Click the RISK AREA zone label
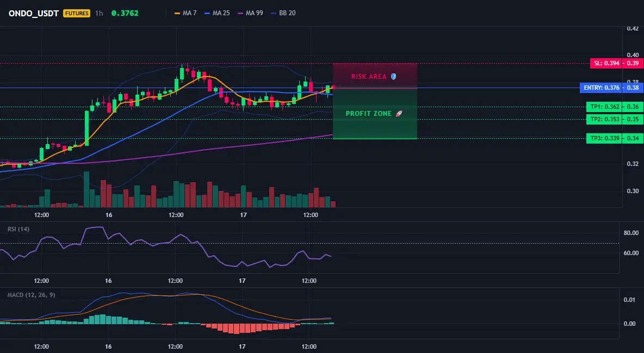Image resolution: width=644 pixels, height=353 pixels. point(369,77)
